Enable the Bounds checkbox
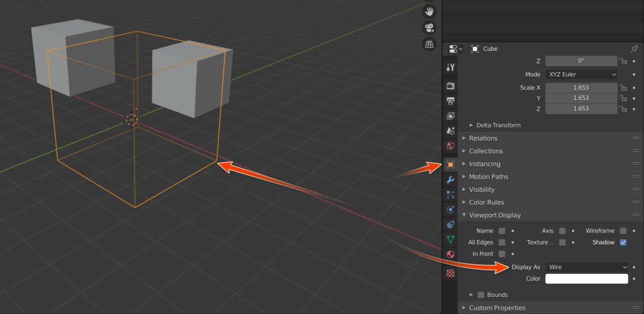Viewport: 644px width, 314px height. (481, 295)
